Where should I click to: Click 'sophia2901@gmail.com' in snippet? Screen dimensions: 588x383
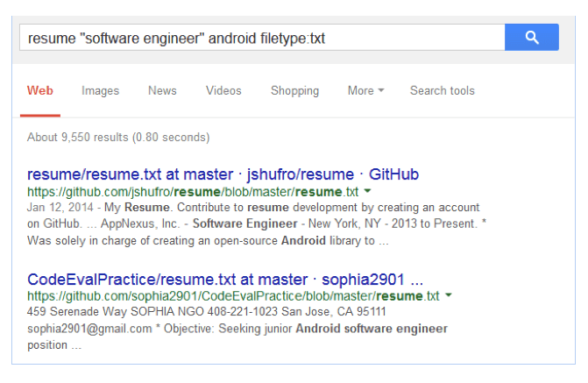[x=89, y=329]
